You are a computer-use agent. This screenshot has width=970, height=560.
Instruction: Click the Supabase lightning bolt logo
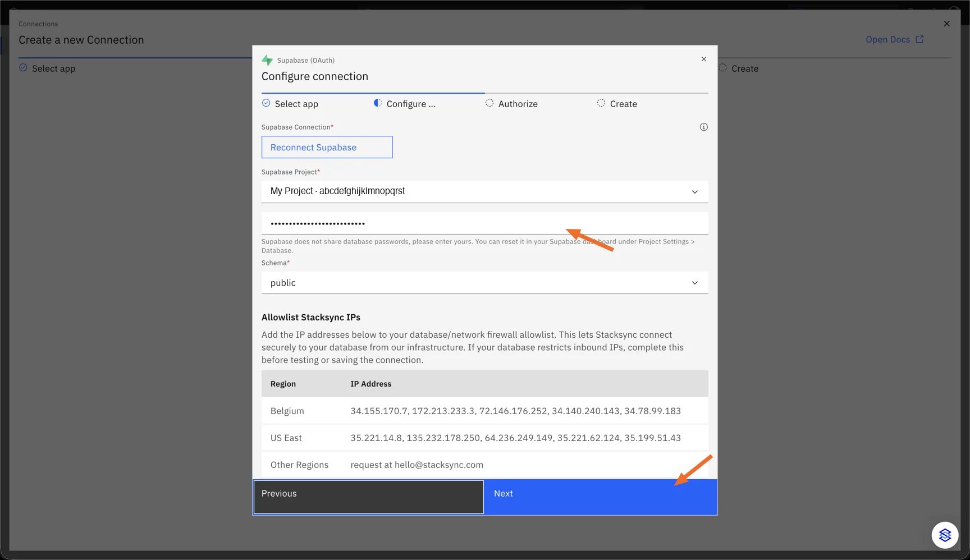click(x=267, y=60)
